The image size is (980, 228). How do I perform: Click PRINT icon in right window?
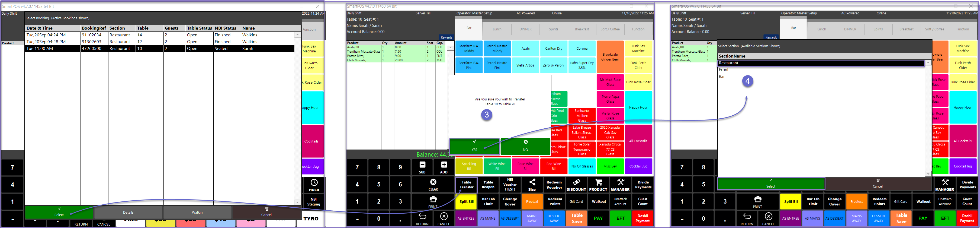(757, 199)
